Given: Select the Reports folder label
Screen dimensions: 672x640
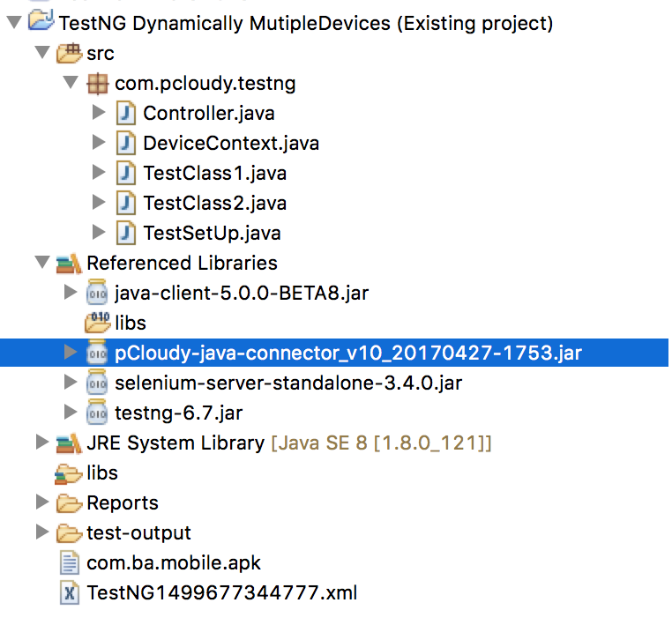Looking at the screenshot, I should [x=123, y=503].
